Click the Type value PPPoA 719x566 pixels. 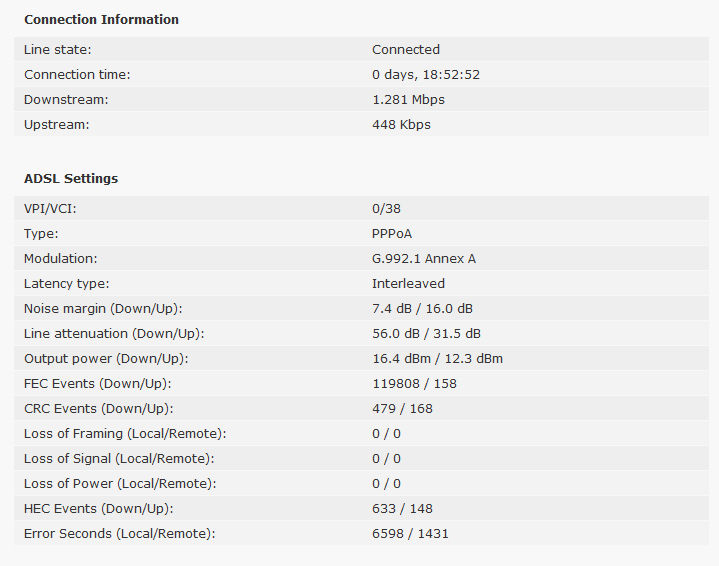click(392, 234)
